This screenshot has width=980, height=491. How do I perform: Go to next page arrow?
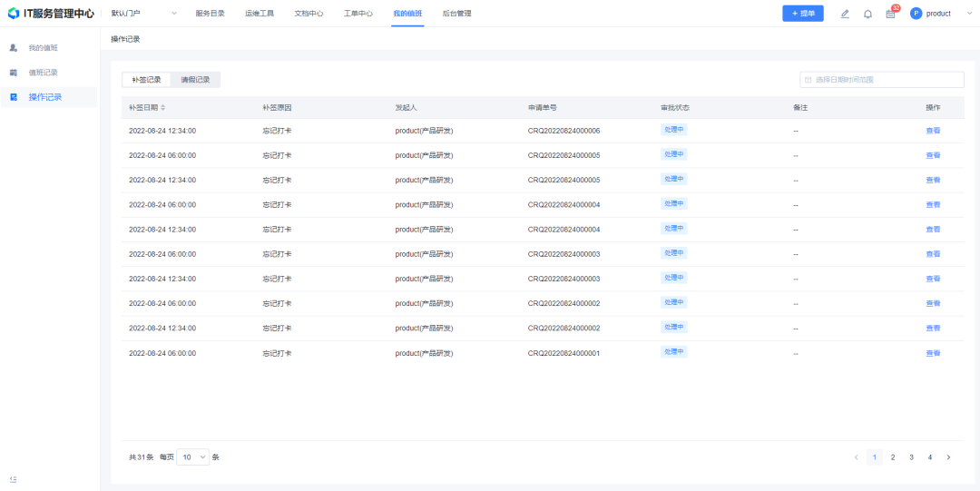[x=948, y=457]
